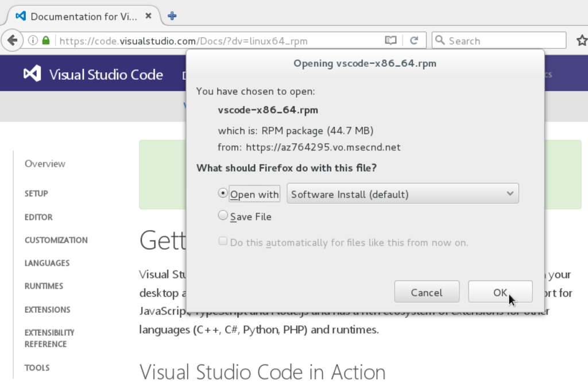588x384 pixels.
Task: Select the "Open with" radio button
Action: point(223,194)
